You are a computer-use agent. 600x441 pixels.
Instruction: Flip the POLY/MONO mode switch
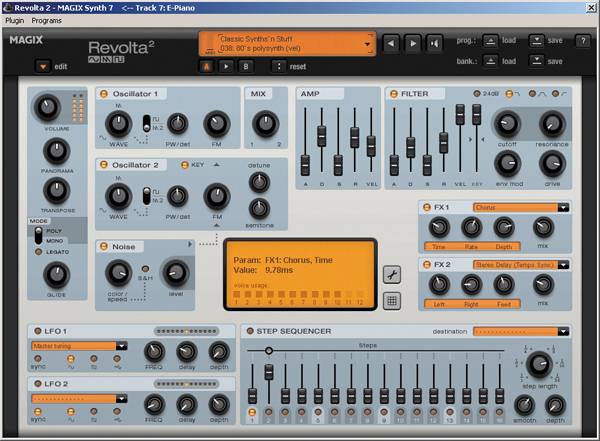click(x=38, y=235)
